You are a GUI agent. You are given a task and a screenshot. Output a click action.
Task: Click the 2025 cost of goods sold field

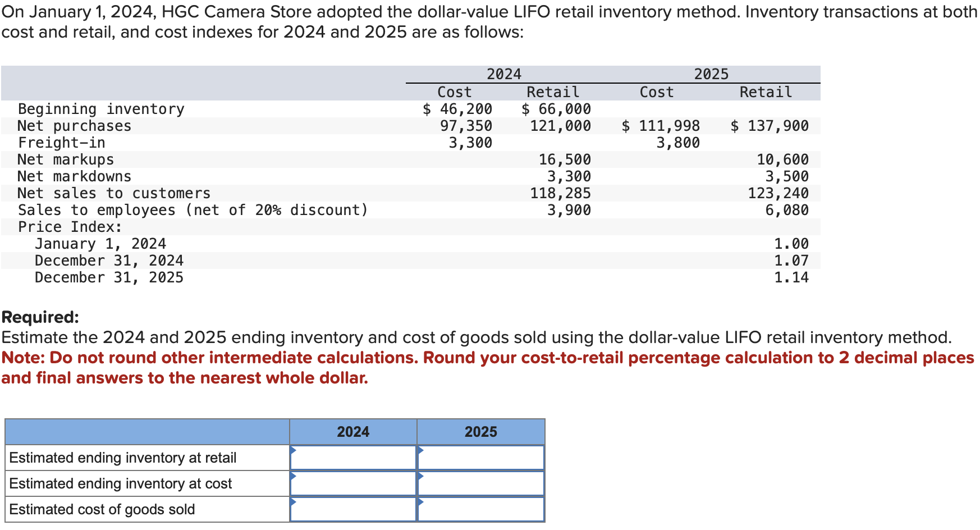(x=481, y=509)
